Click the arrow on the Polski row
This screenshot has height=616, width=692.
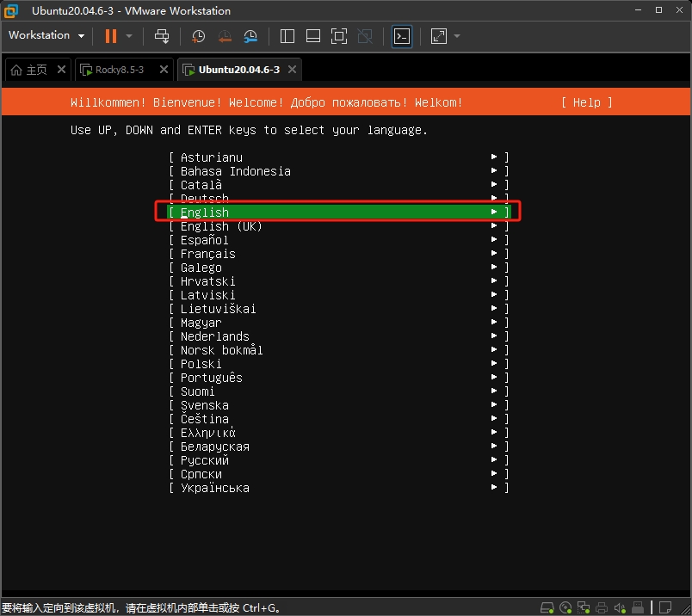[494, 363]
